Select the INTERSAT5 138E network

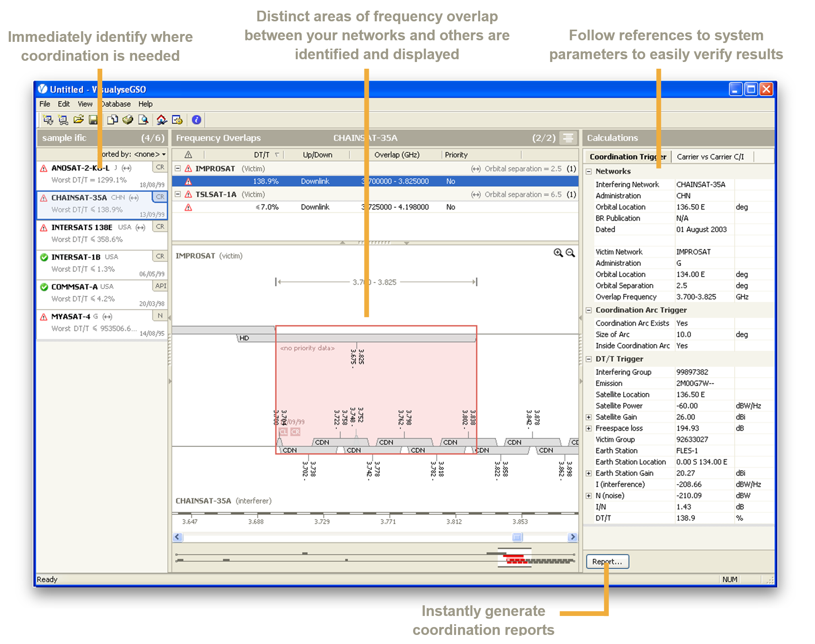(102, 235)
